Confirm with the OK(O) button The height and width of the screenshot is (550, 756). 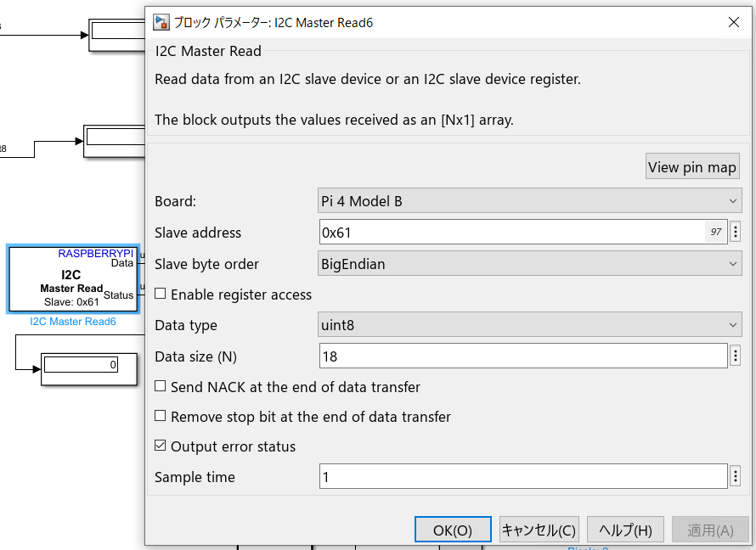(x=453, y=530)
